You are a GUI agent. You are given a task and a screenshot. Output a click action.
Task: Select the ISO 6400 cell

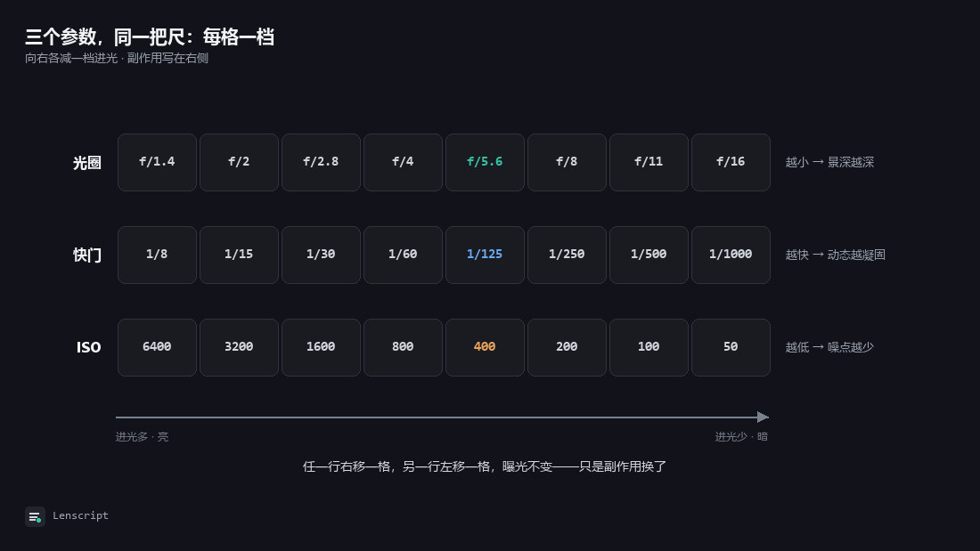click(157, 347)
